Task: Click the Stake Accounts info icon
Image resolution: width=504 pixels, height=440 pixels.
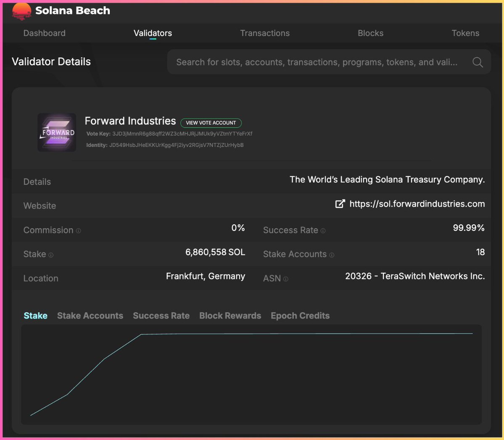Action: 332,255
